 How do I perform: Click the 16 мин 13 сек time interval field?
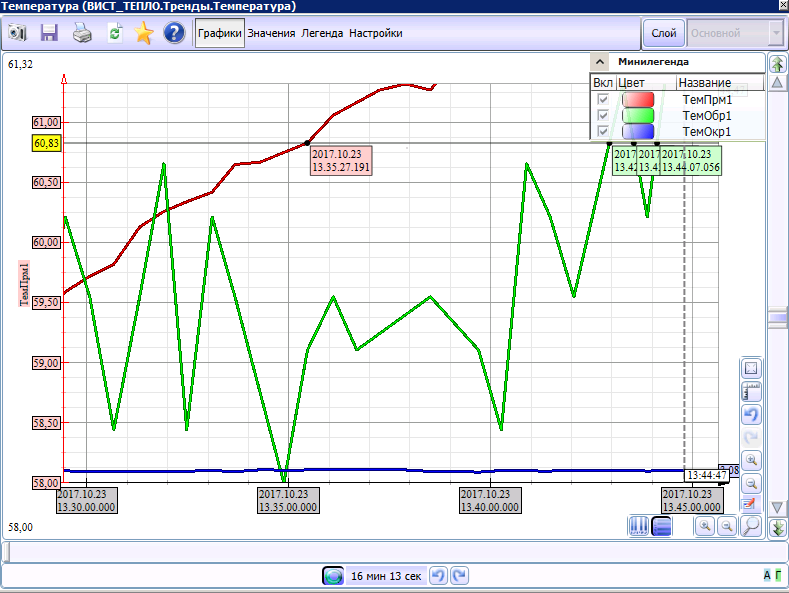click(385, 576)
